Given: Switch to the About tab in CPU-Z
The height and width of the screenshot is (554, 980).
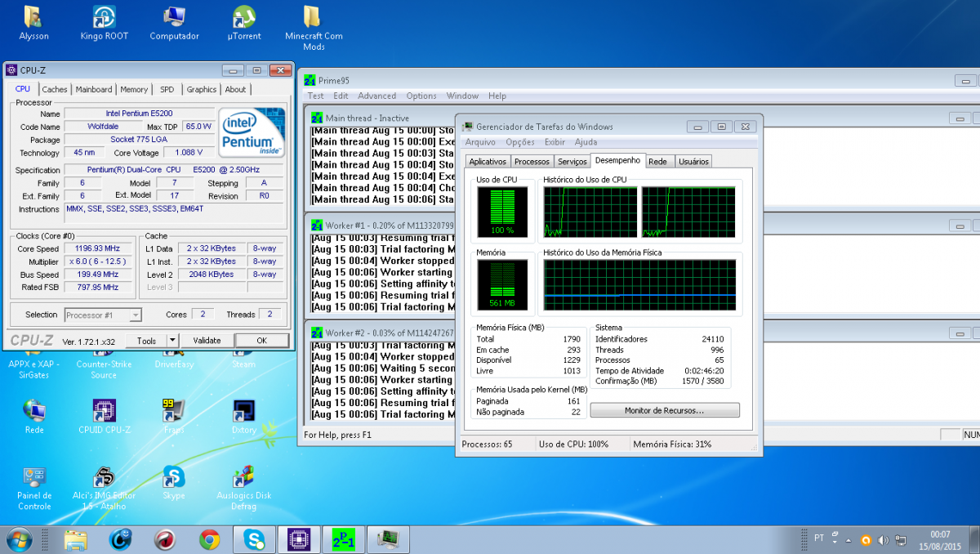Looking at the screenshot, I should coord(235,90).
